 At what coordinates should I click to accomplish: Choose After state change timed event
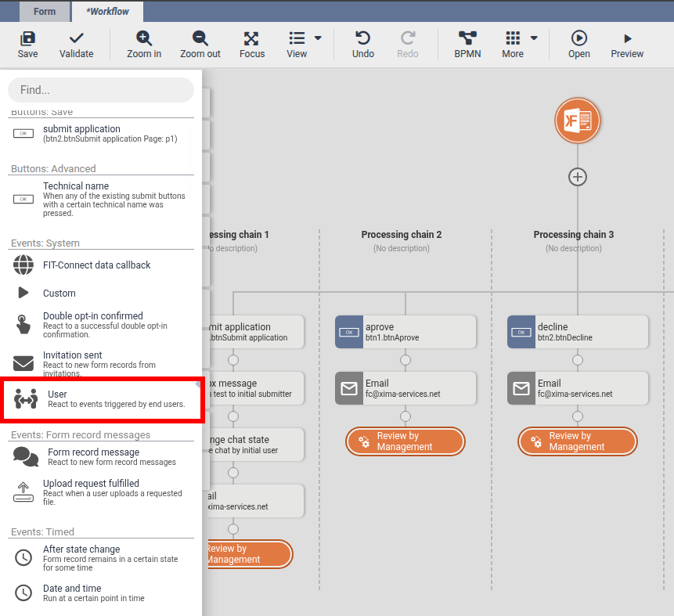[101, 558]
